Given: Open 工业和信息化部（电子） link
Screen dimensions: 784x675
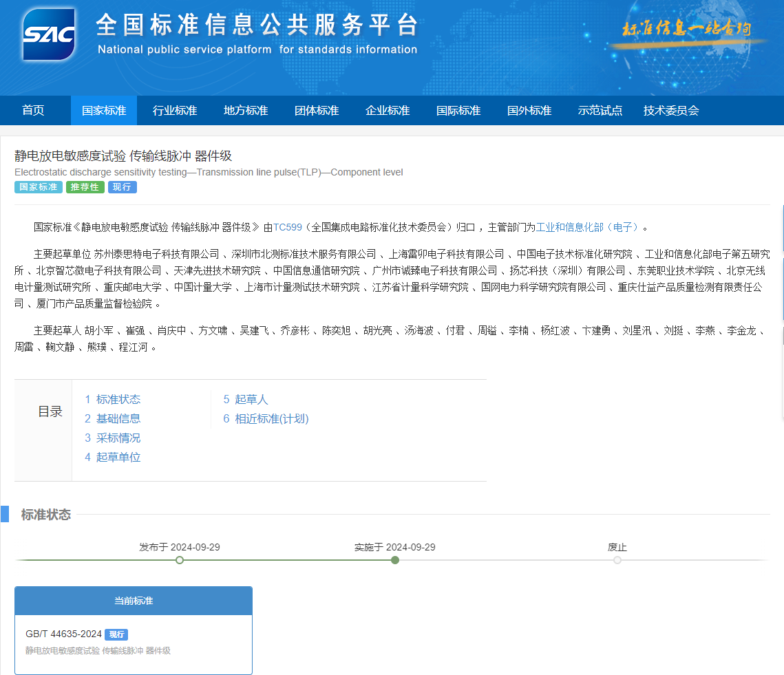Looking at the screenshot, I should [588, 227].
